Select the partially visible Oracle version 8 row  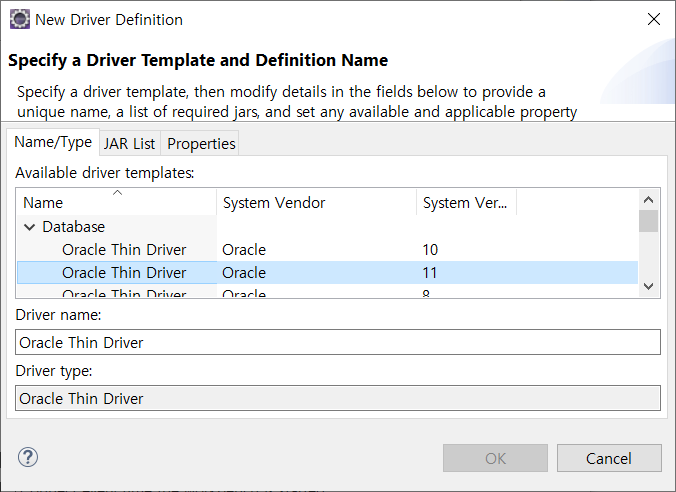[327, 292]
